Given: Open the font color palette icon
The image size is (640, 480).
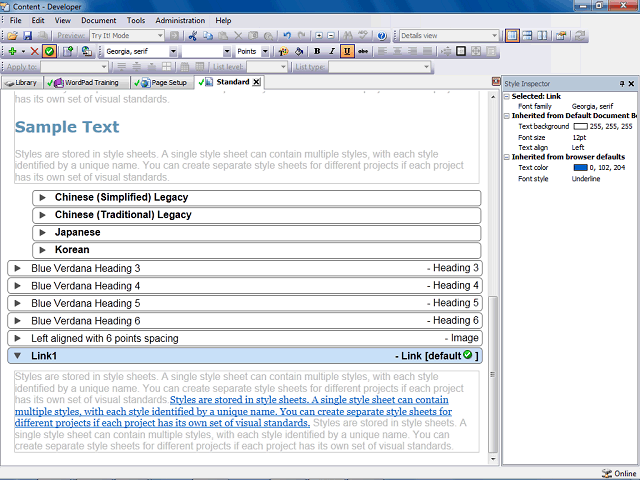Looking at the screenshot, I should pos(283,51).
